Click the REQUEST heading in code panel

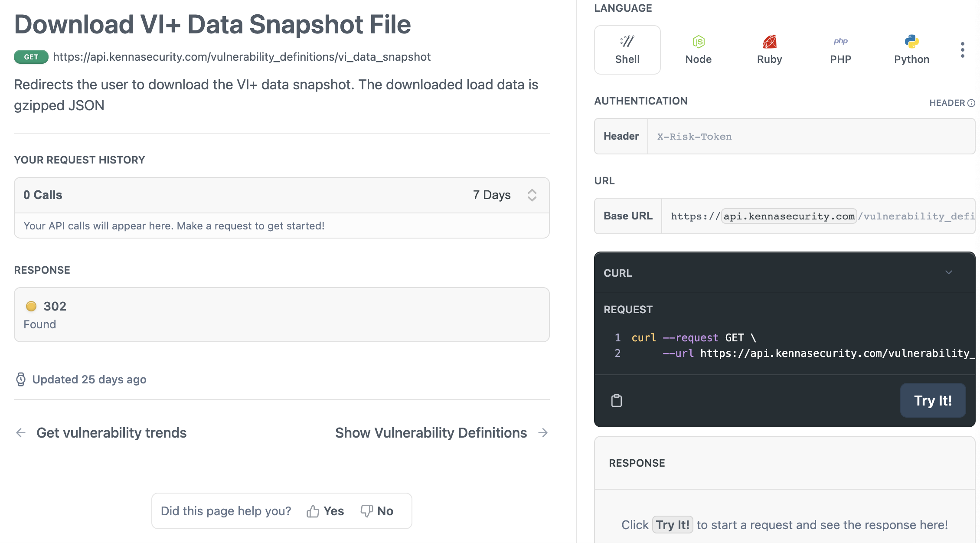click(628, 310)
